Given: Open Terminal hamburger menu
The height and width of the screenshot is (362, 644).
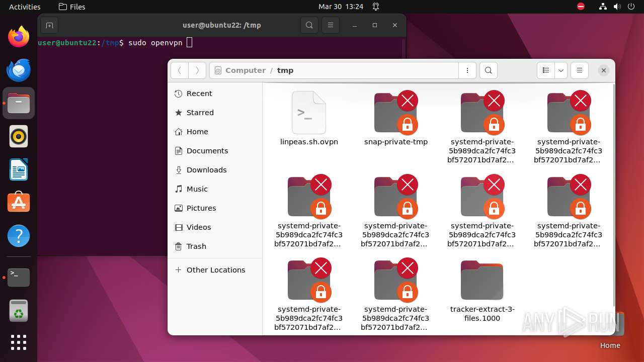Looking at the screenshot, I should click(330, 25).
